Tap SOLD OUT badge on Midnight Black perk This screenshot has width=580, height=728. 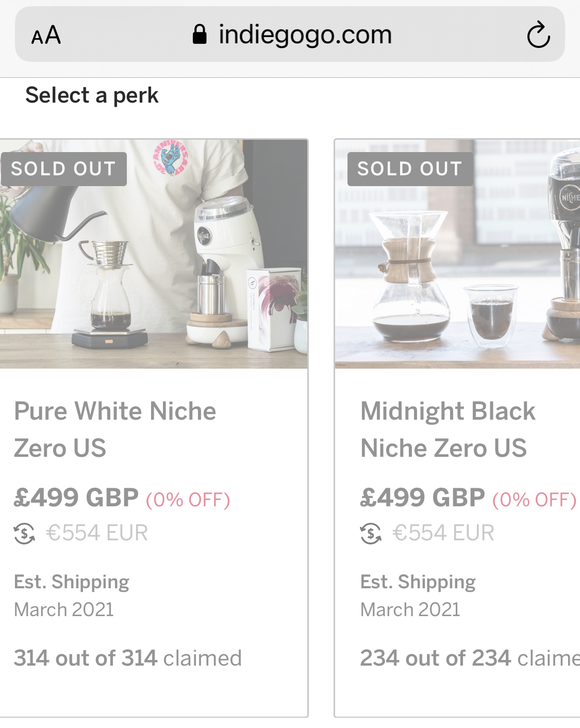tap(410, 169)
